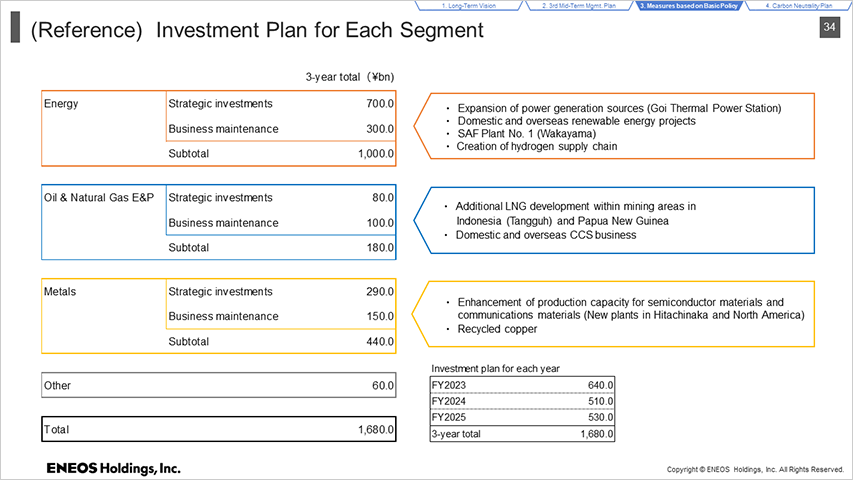853x480 pixels.
Task: Click E&P Strategic investments label
Action: pos(220,198)
